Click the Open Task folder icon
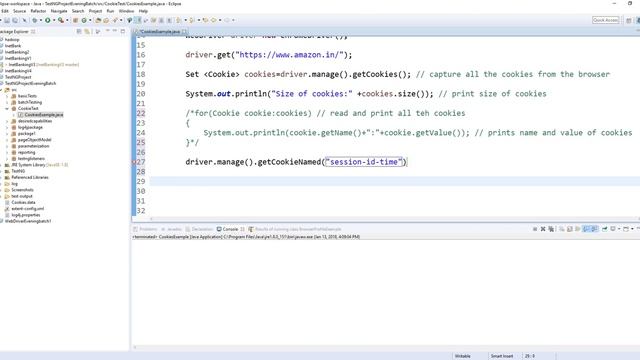This screenshot has height=360, width=640. [x=106, y=20]
